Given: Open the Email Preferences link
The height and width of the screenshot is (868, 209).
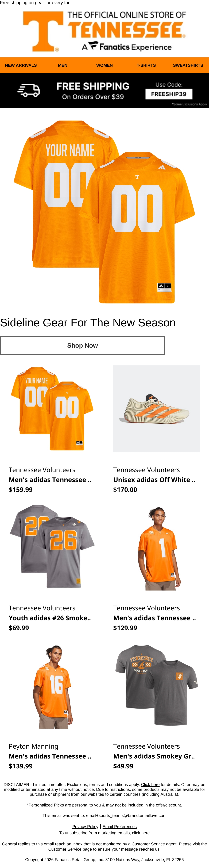Looking at the screenshot, I should point(119,826).
